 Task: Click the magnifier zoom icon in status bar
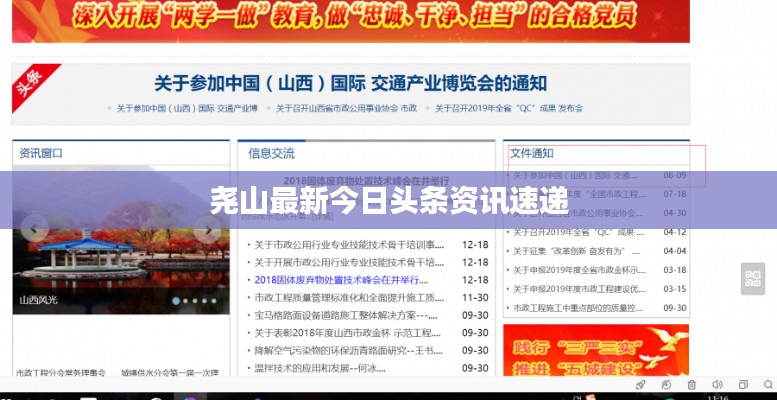click(770, 385)
